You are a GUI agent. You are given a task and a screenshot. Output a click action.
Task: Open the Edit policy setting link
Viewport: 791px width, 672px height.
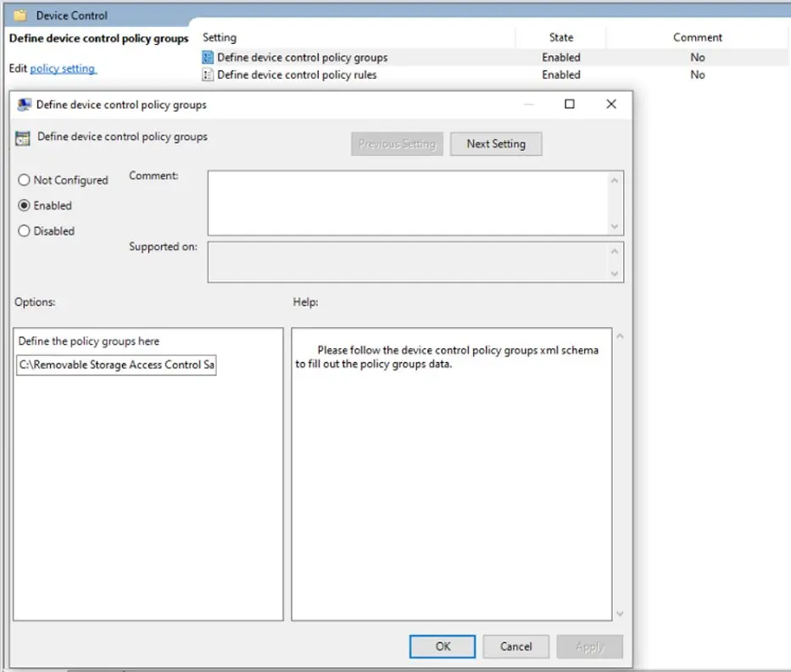click(63, 69)
